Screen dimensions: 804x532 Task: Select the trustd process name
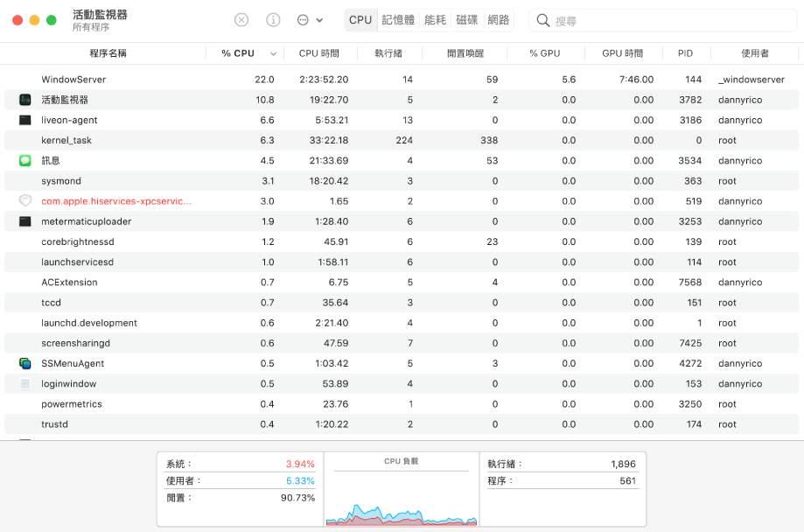[x=54, y=424]
